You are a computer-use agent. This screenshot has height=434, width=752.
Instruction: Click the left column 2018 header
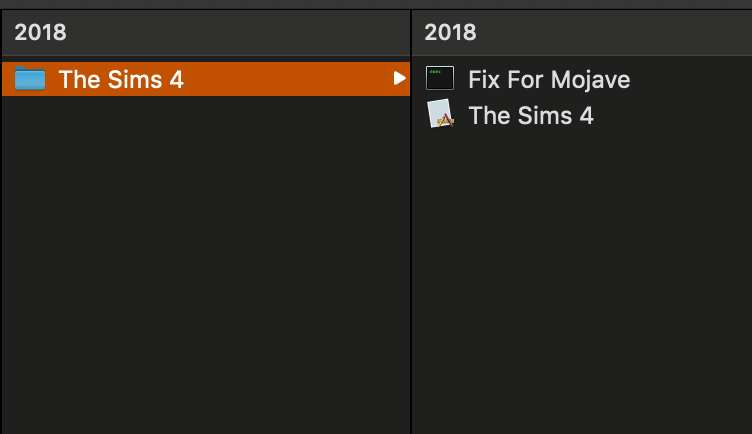[x=40, y=32]
